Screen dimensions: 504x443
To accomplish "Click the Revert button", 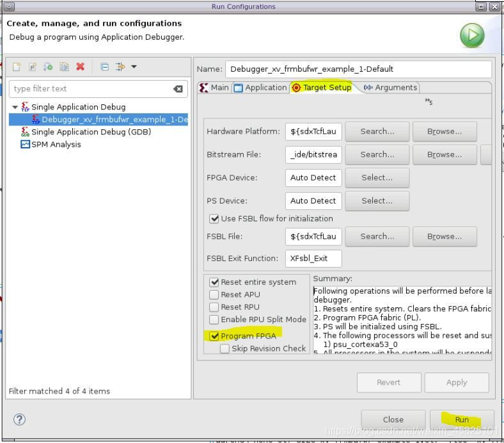I will pos(389,383).
